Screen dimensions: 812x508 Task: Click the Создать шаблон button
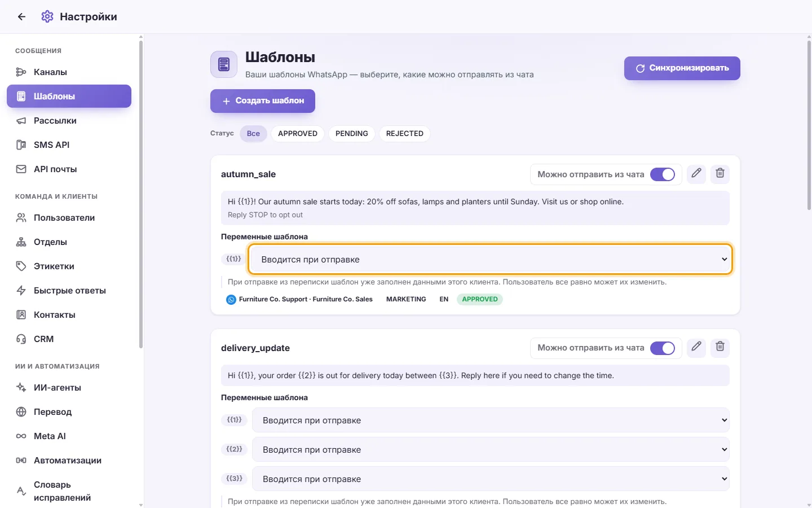pos(263,101)
